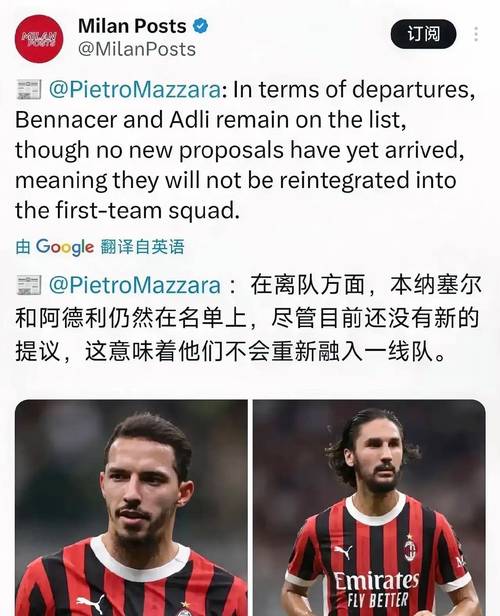Tap the newspaper emoji before the Chinese translation

tap(29, 285)
